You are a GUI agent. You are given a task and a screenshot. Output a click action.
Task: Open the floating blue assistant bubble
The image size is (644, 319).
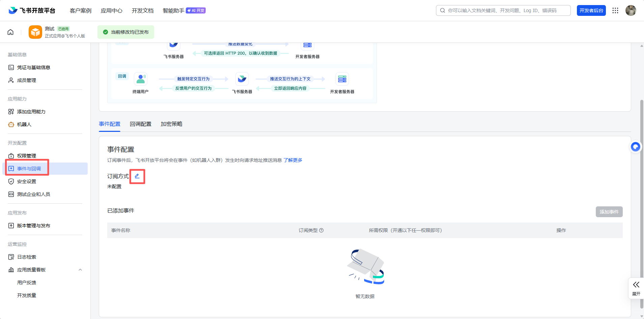coord(636,147)
